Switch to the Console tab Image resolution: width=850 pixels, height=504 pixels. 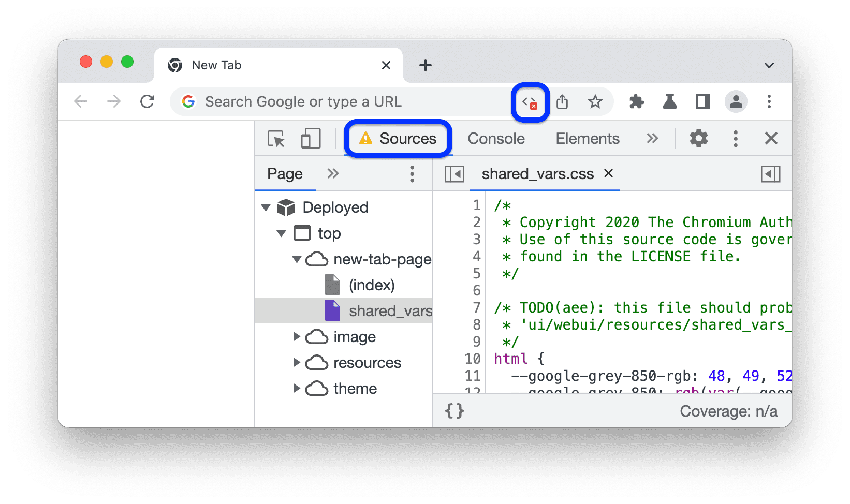click(495, 139)
